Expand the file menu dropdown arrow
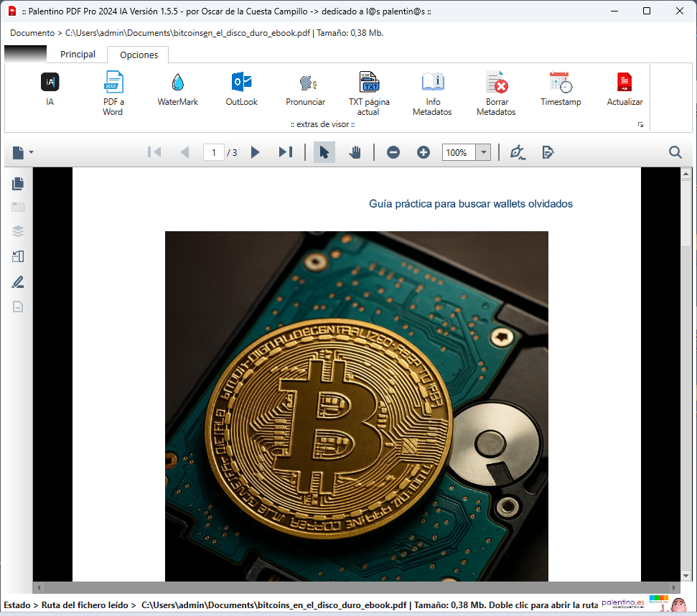The height and width of the screenshot is (616, 697). 31,152
